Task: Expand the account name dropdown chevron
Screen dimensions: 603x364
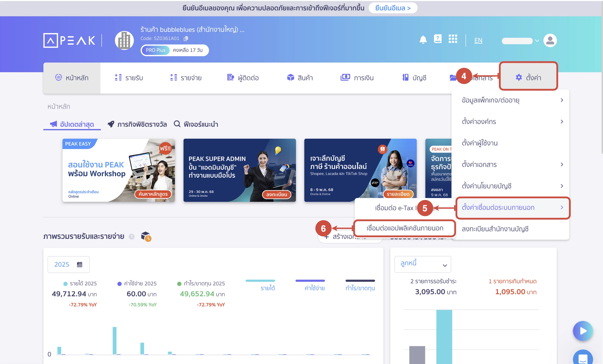Action: (x=537, y=41)
